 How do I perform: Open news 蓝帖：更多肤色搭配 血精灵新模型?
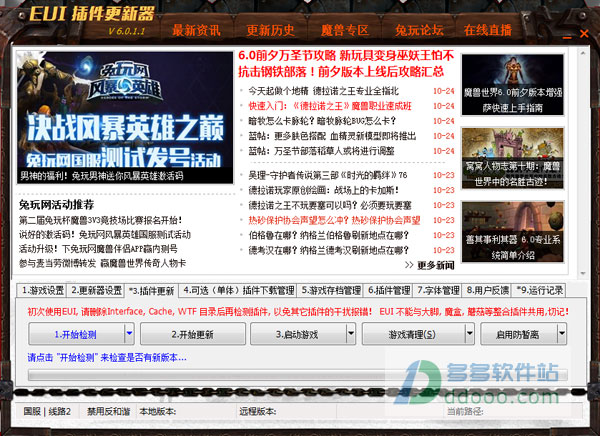[x=332, y=136]
